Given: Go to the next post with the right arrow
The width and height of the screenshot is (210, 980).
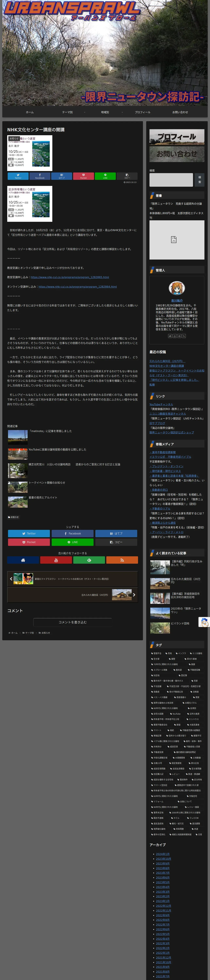Looking at the screenshot, I should (134, 595).
